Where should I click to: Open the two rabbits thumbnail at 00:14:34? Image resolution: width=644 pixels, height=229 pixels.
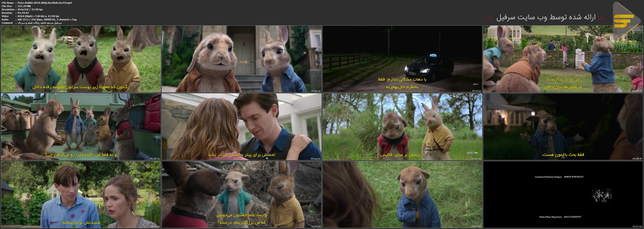[x=242, y=59]
